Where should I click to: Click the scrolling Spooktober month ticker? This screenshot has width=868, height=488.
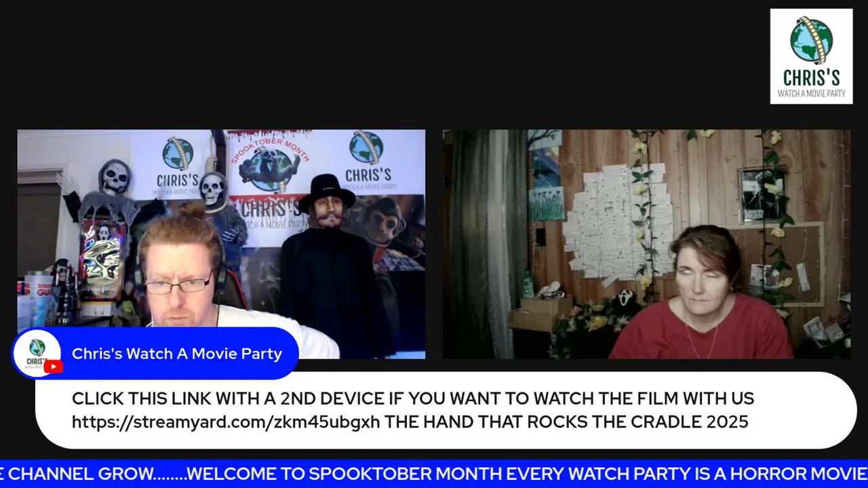(x=434, y=474)
